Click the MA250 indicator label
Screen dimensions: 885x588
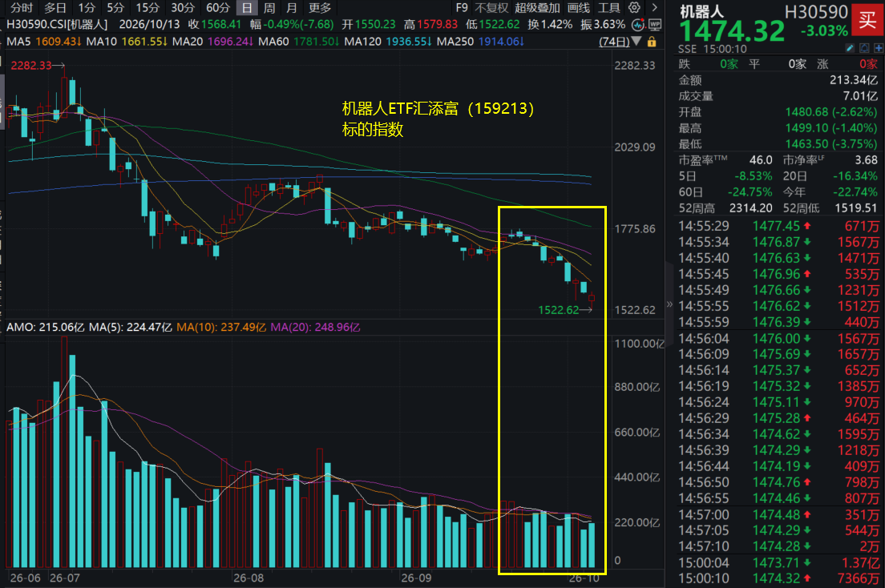[455, 42]
